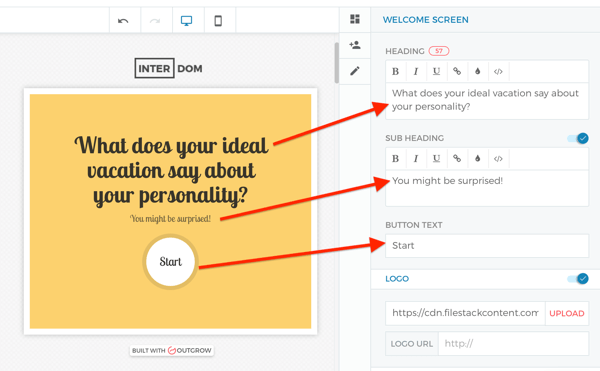Click the preview vertical scrollbar
Viewport: 600px width, 371px height.
click(336, 63)
